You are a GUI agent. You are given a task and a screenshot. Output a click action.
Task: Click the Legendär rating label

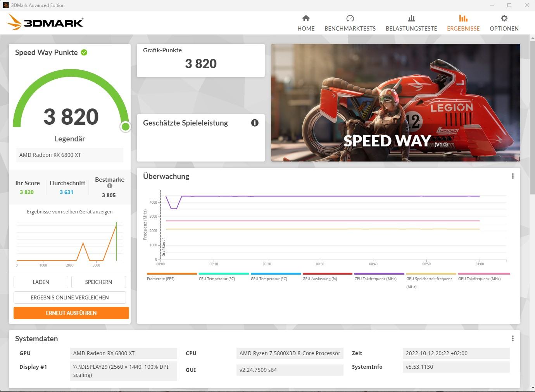[x=70, y=139]
